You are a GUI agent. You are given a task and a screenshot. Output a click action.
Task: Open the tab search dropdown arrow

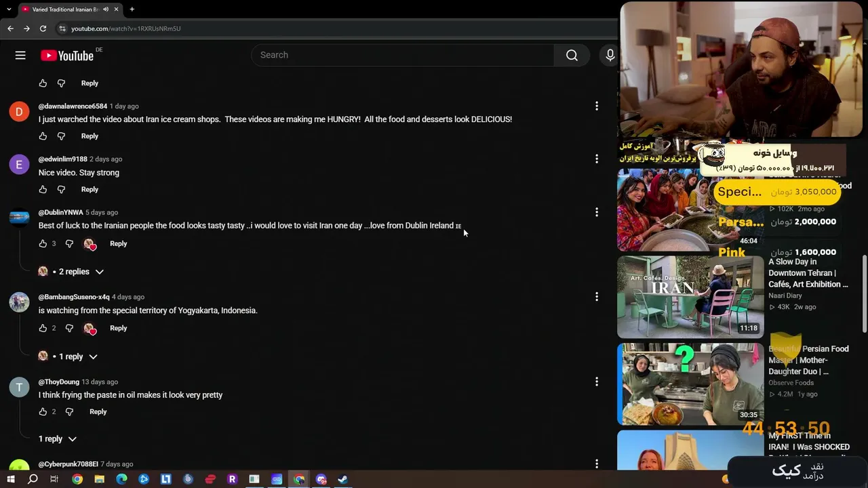9,9
